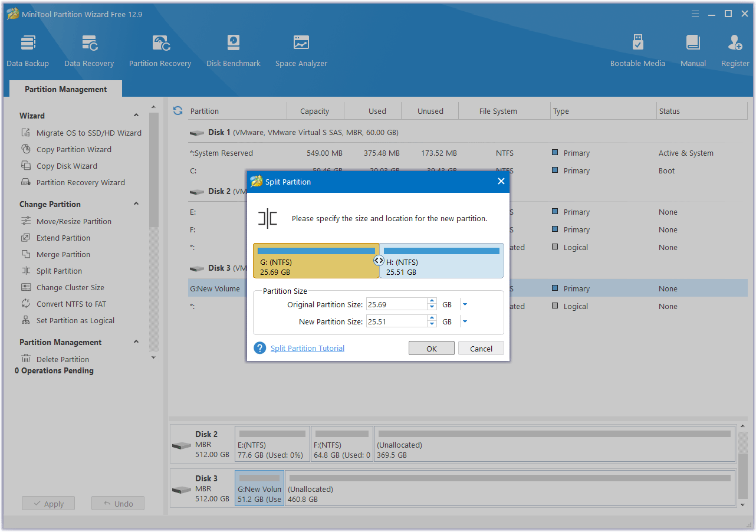Select Unallocated 369.5 GB block on Disk 2
Image resolution: width=756 pixels, height=532 pixels.
pyautogui.click(x=554, y=444)
